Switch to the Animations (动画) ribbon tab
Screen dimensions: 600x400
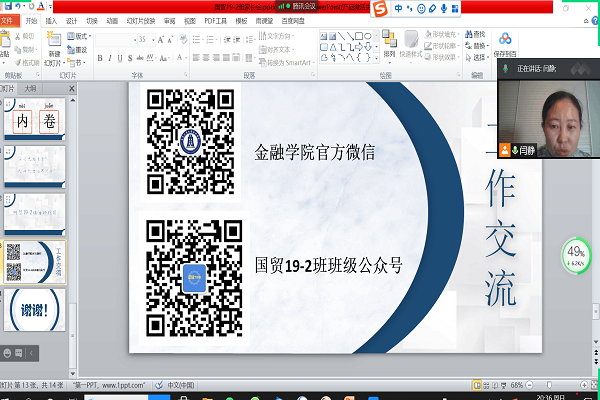point(112,21)
